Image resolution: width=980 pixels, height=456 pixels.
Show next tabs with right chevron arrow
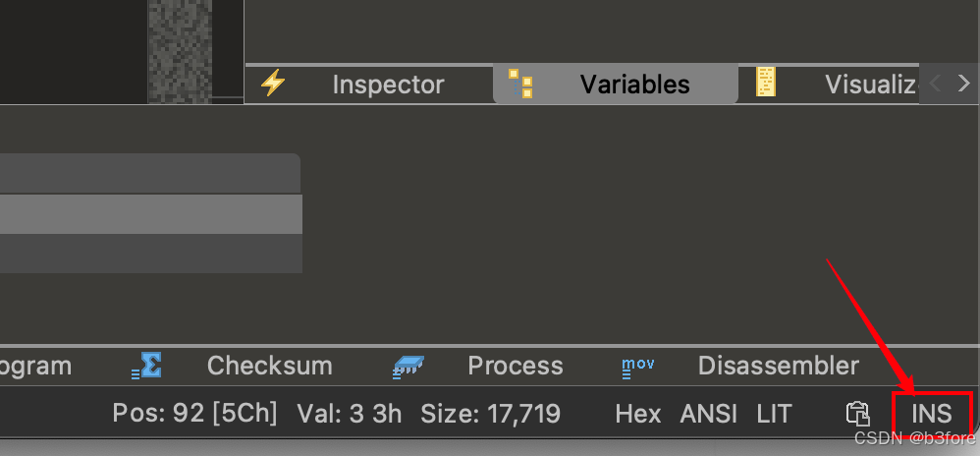tap(963, 84)
